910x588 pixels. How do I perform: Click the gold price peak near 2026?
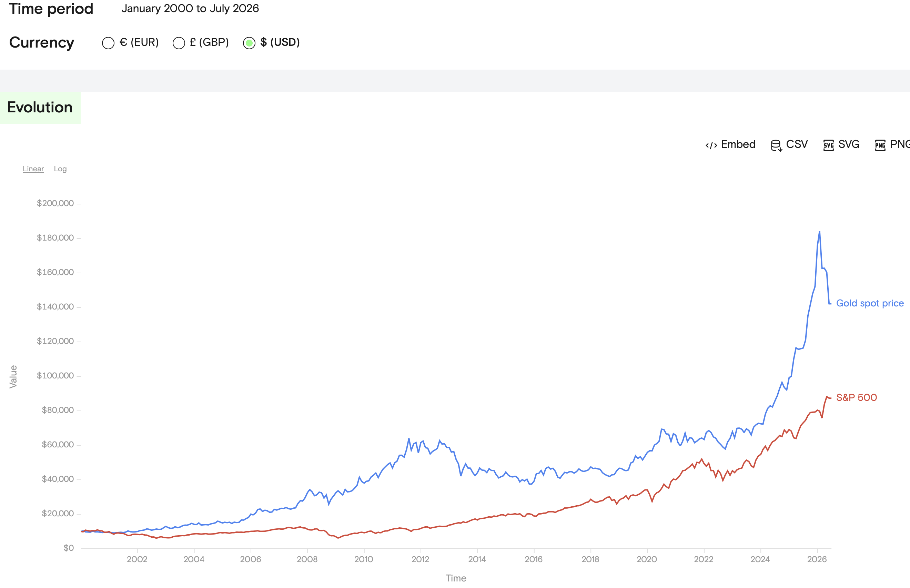pos(819,231)
